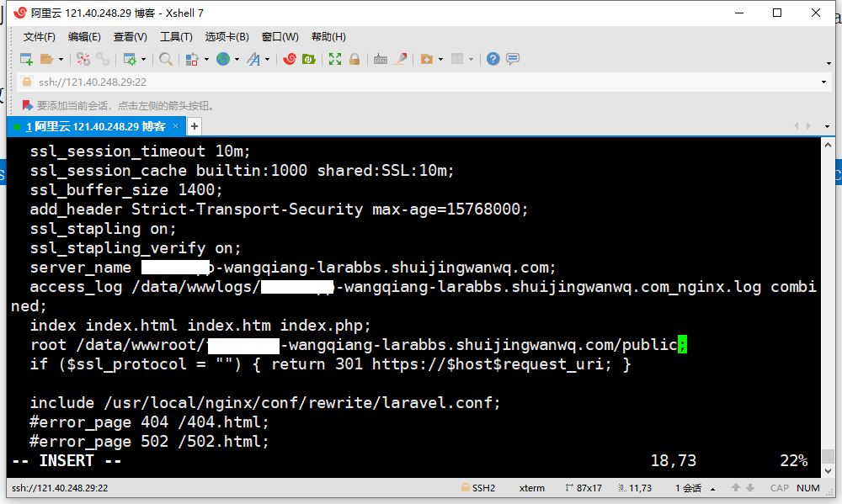
Task: Click the Xshell app logo in title bar
Action: [20, 13]
